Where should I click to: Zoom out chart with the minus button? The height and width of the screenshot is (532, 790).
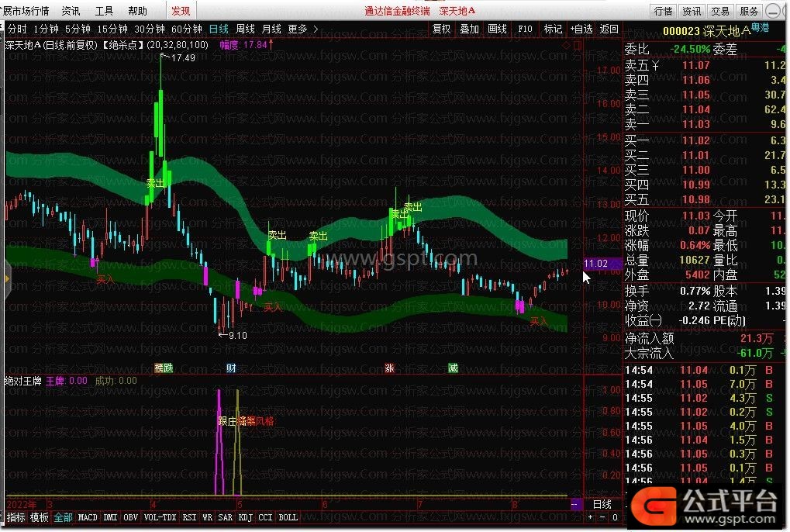(602, 517)
